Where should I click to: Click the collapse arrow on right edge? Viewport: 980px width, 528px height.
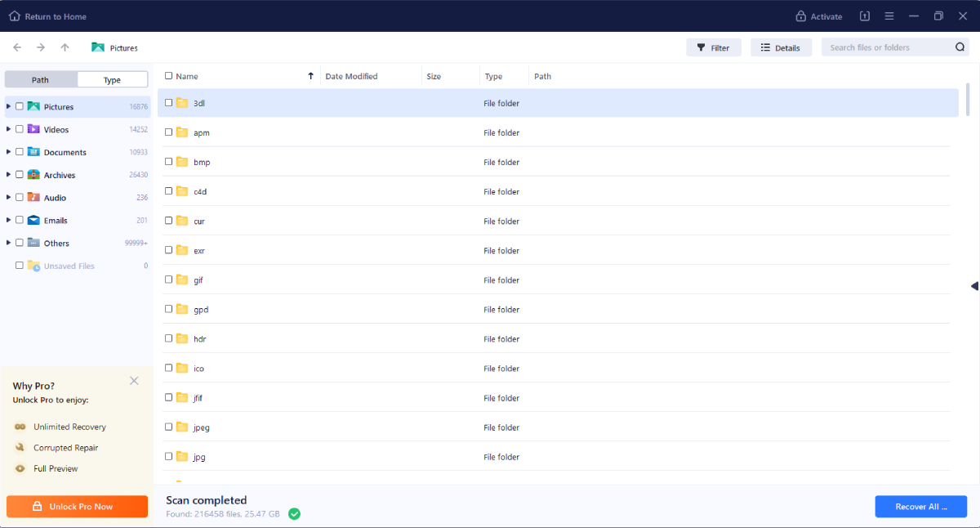(x=974, y=286)
